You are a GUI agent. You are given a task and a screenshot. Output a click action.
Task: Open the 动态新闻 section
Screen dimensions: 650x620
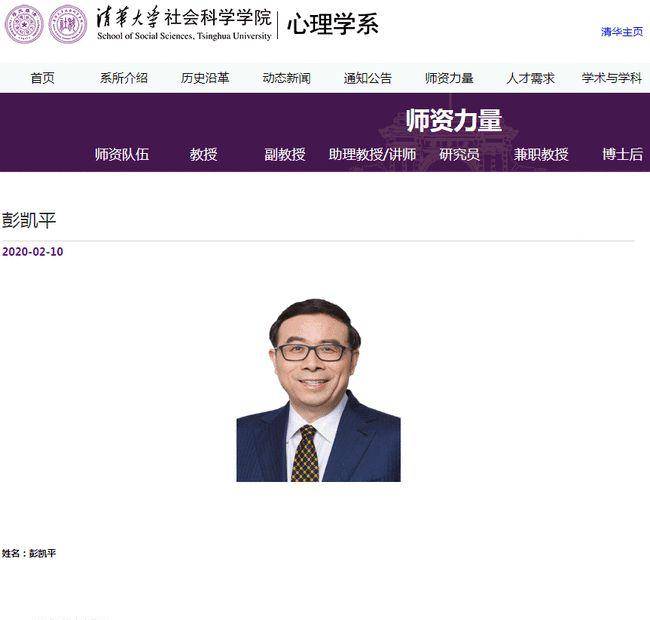286,78
